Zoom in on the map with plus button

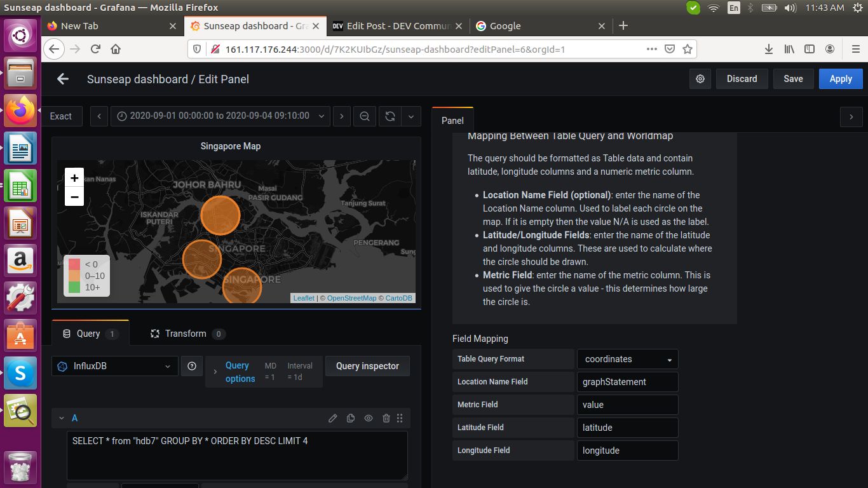coord(74,178)
